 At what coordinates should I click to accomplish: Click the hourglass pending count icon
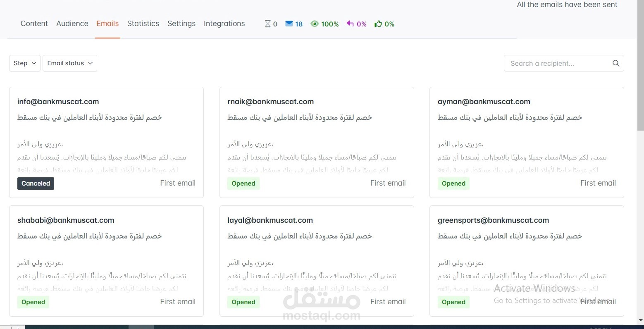pos(268,24)
